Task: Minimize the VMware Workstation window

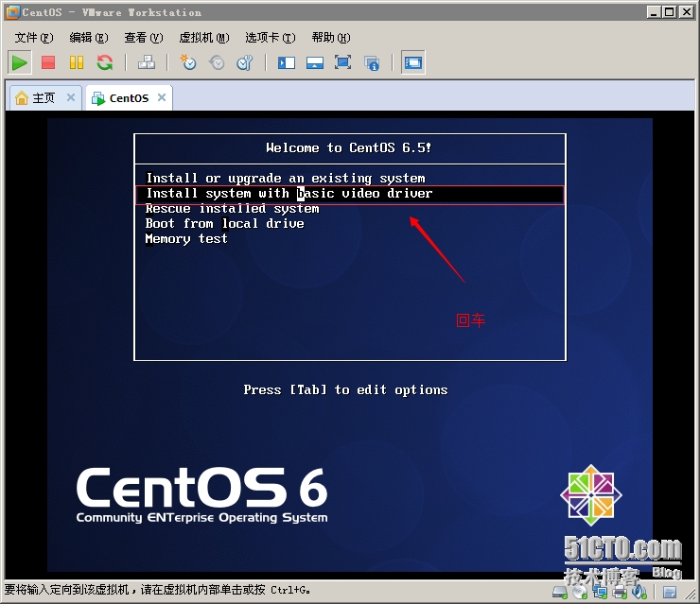Action: click(654, 12)
